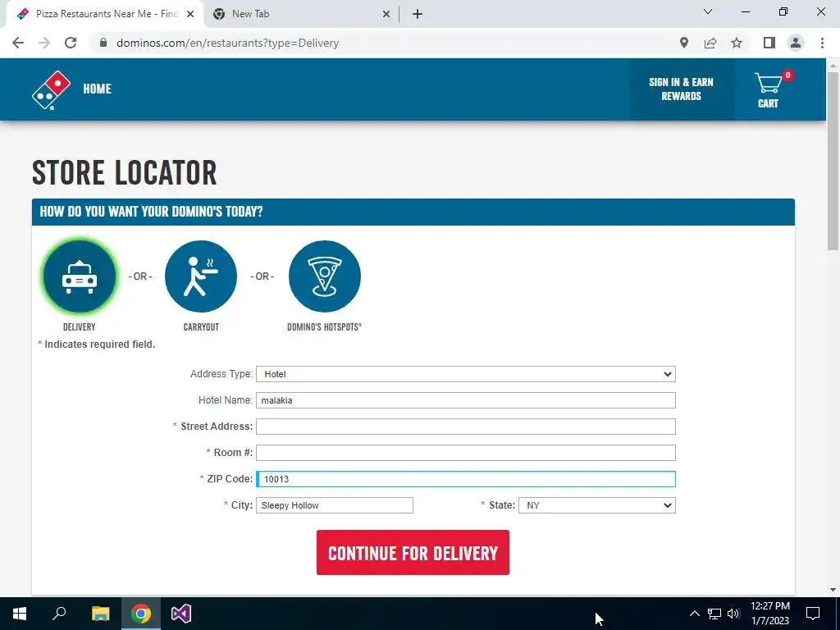Choose the Carryout walking person option
Image resolution: width=840 pixels, height=630 pixels.
(201, 276)
